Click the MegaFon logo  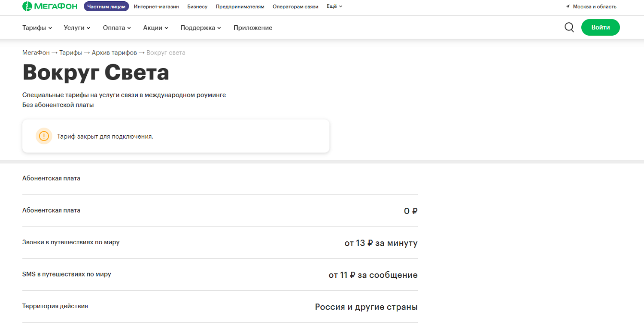[50, 6]
